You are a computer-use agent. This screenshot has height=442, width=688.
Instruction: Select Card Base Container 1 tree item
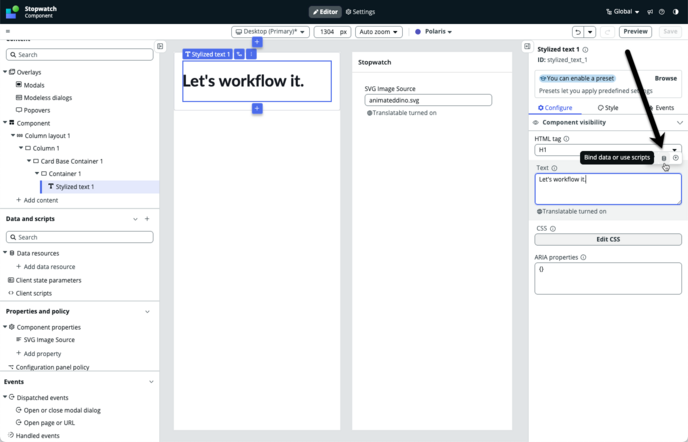[68, 161]
